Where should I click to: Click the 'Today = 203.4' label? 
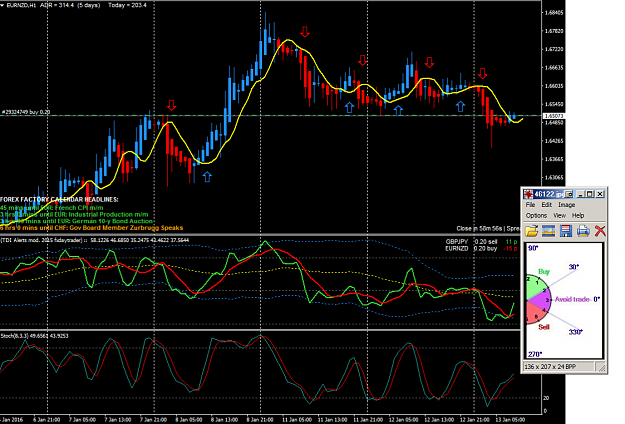(x=127, y=5)
